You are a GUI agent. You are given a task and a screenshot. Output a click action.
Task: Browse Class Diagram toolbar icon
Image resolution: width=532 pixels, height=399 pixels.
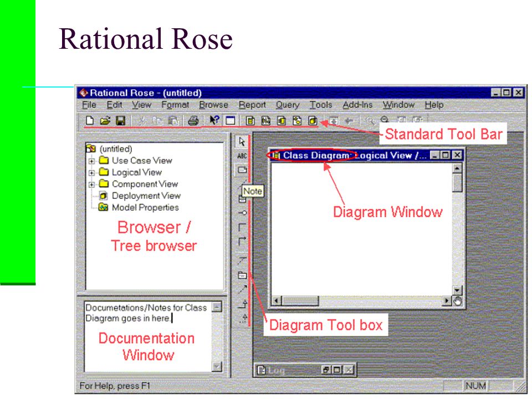click(x=250, y=120)
